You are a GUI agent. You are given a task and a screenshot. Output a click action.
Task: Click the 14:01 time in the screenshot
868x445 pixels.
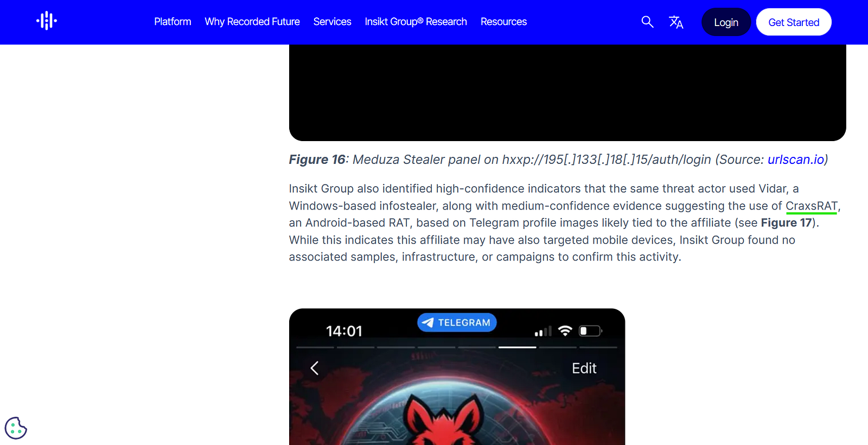(344, 331)
